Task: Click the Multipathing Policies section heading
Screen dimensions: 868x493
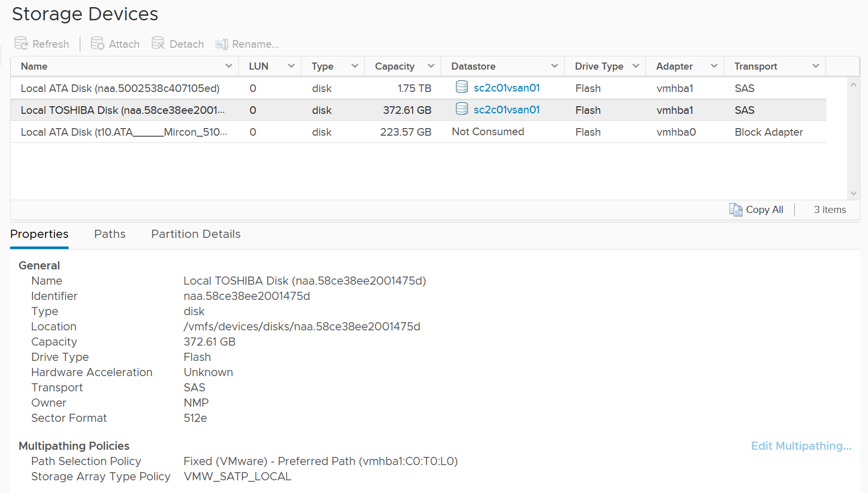Action: pyautogui.click(x=74, y=446)
